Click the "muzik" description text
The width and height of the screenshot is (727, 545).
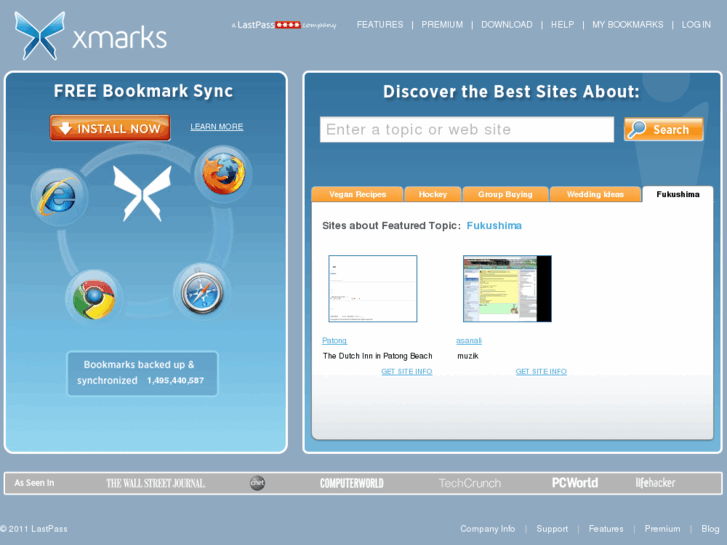pyautogui.click(x=468, y=356)
